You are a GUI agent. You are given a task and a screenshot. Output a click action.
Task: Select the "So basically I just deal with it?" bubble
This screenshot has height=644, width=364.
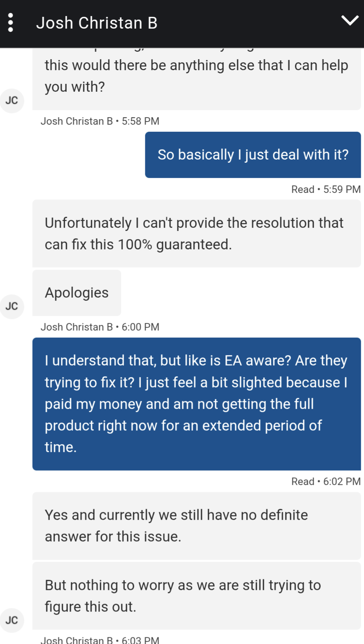253,155
